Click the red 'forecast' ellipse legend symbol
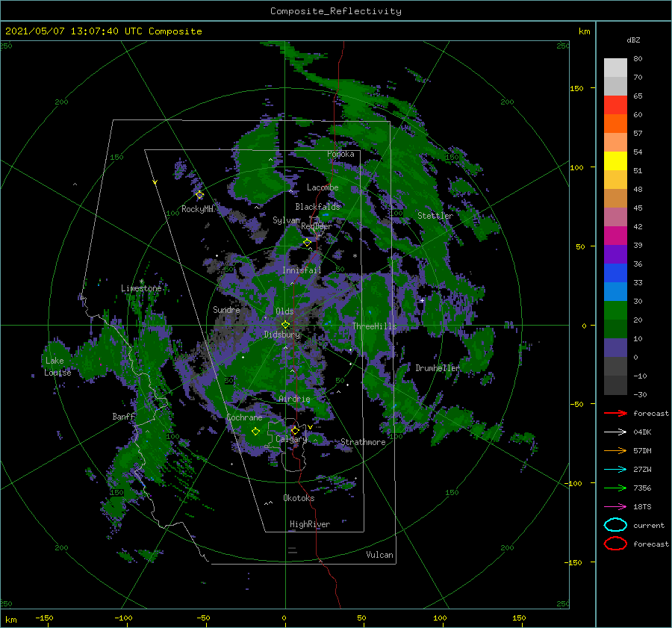The width and height of the screenshot is (672, 628). (615, 544)
